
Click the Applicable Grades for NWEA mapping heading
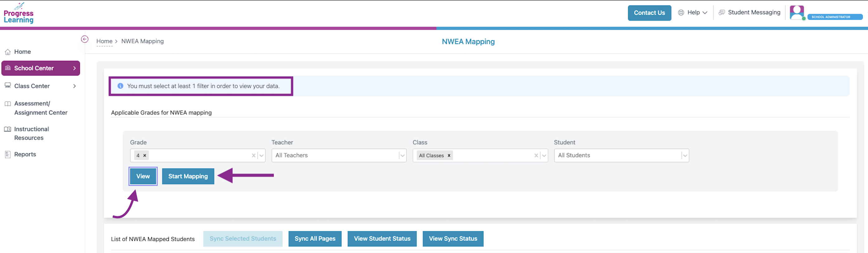[x=161, y=112]
